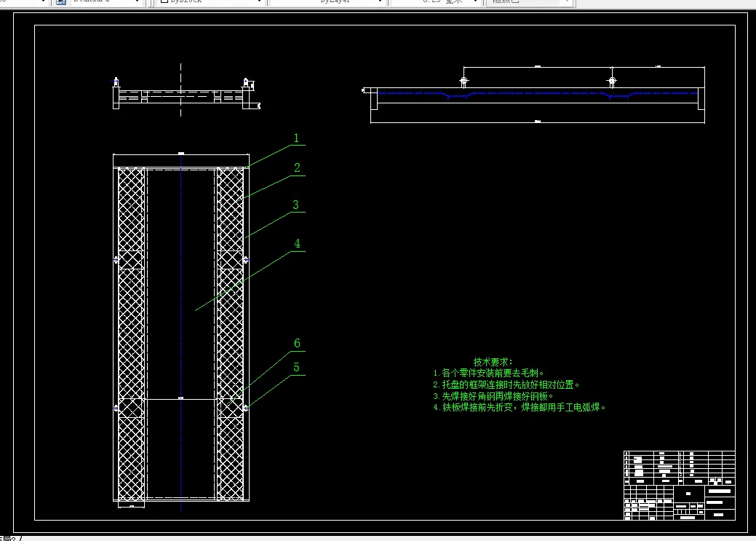Select requirement line 1 各个零件安装前要去毛刺
This screenshot has width=756, height=541.
click(488, 373)
